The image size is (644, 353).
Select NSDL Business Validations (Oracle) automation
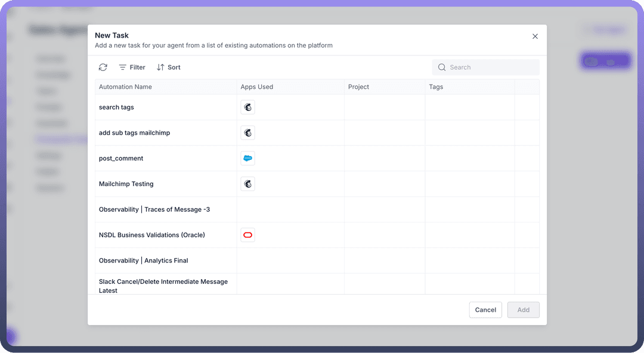152,235
